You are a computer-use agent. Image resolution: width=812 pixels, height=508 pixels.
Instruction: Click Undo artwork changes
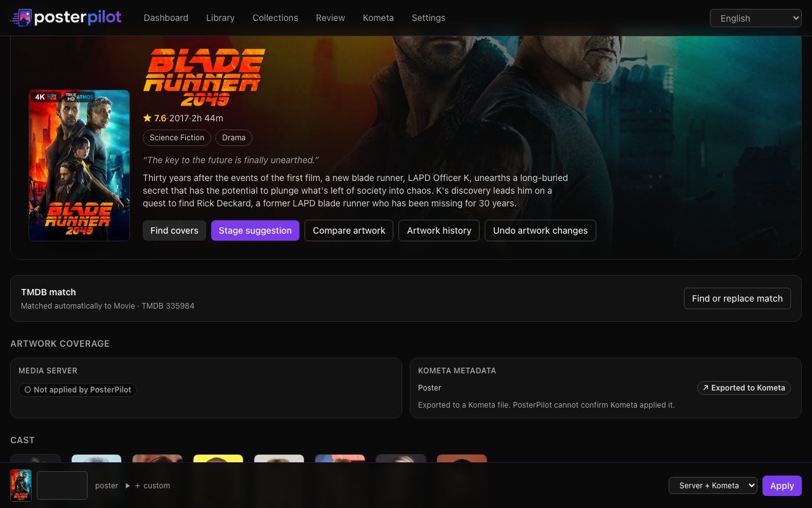tap(540, 231)
